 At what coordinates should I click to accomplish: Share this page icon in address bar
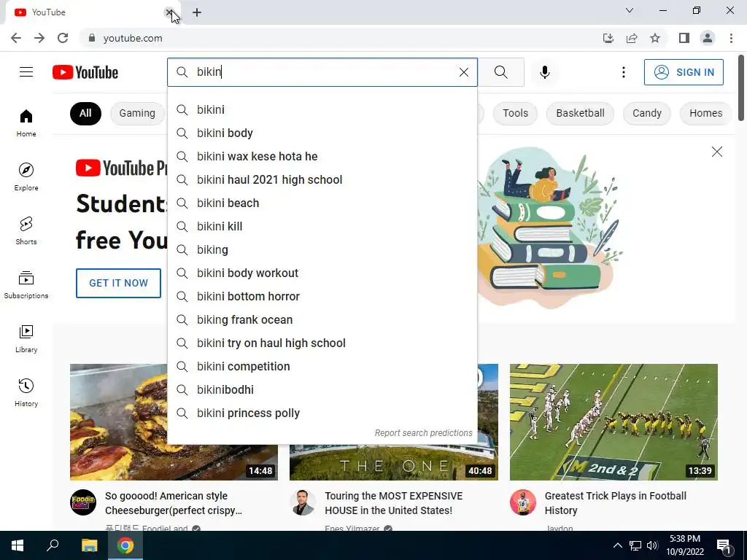632,38
